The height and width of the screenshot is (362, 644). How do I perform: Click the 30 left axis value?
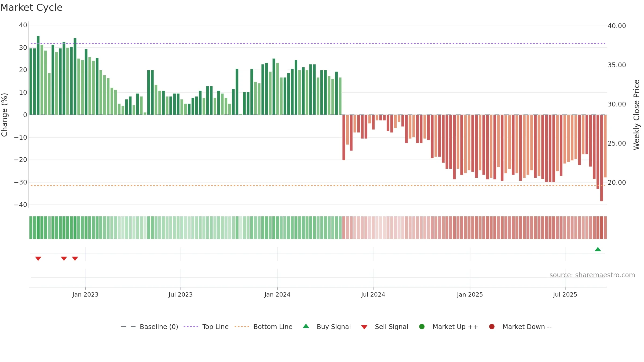tap(23, 48)
